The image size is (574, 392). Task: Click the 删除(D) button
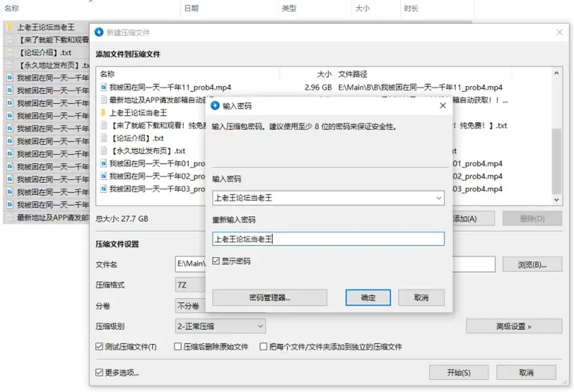532,219
